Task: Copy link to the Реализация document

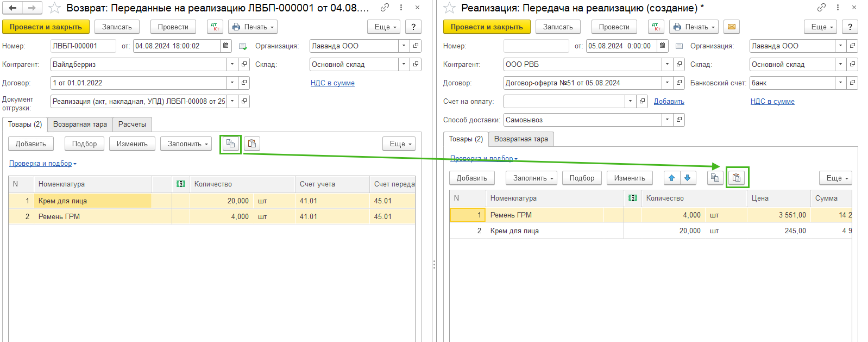Action: (x=821, y=8)
